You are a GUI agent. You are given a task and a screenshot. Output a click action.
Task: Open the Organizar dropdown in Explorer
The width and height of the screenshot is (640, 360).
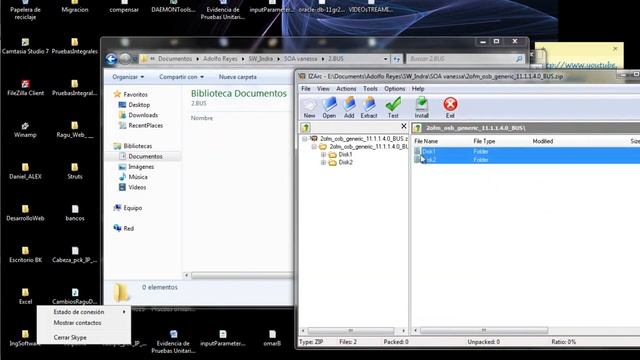(x=128, y=77)
